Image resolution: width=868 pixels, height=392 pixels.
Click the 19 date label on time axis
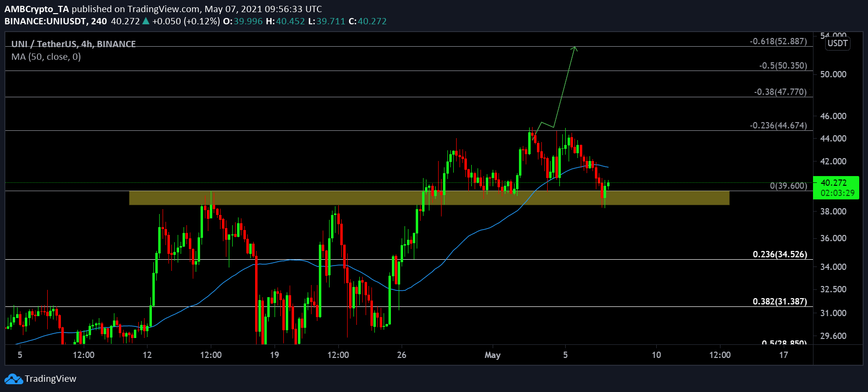tap(275, 355)
